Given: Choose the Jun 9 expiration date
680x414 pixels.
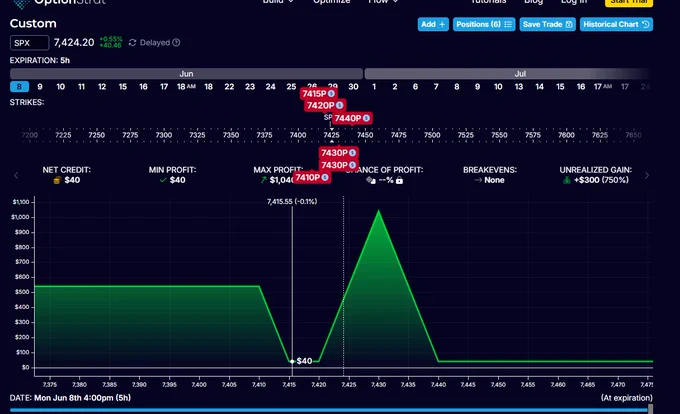Looking at the screenshot, I should pos(40,87).
